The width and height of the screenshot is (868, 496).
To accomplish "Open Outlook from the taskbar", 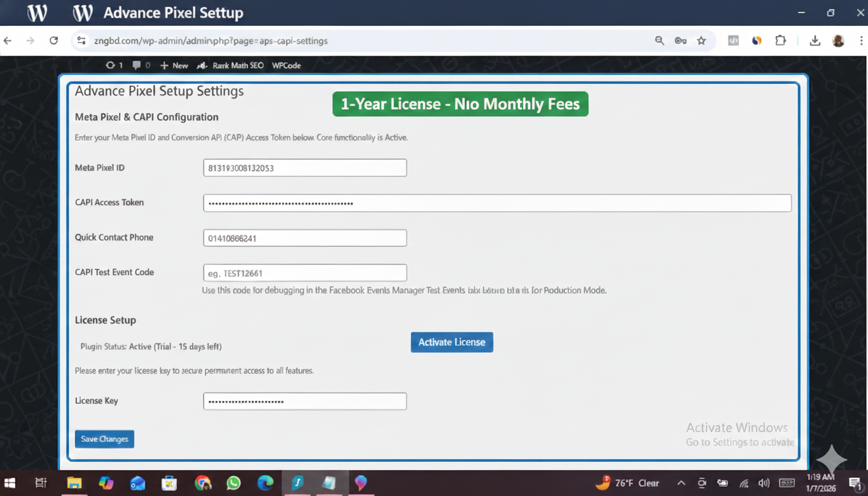I will 138,483.
